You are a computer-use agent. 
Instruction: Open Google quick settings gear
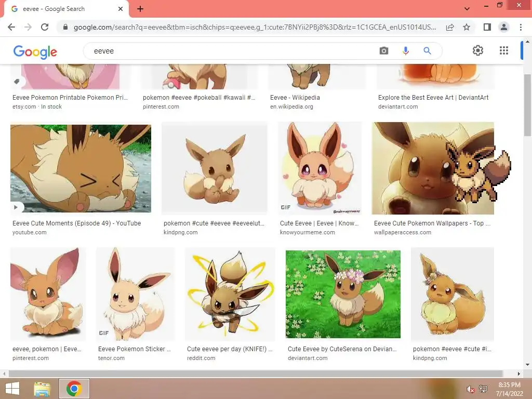pos(478,50)
